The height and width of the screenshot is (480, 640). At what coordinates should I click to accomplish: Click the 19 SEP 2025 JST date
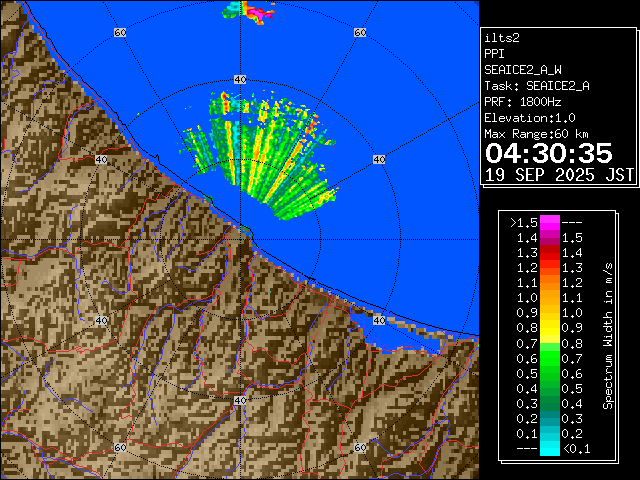pos(559,174)
